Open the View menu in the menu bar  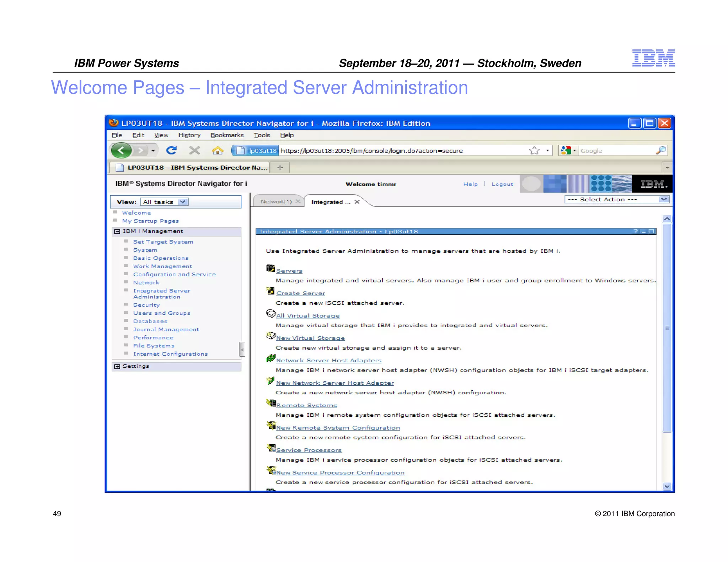click(161, 135)
